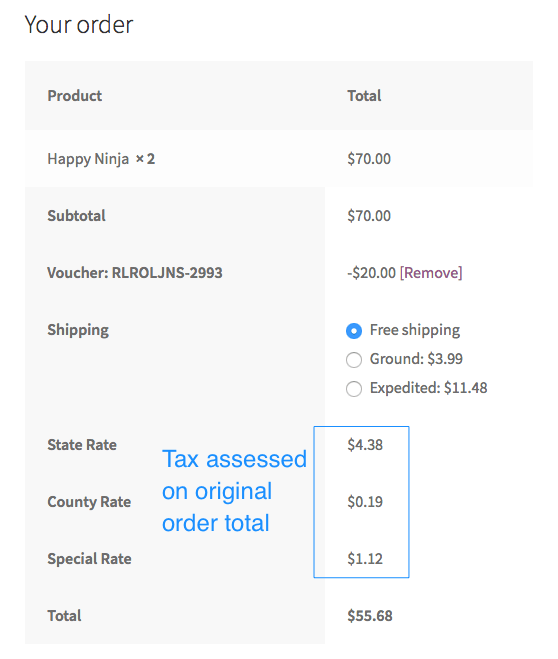Click the Happy Ninja product name

pyautogui.click(x=88, y=159)
